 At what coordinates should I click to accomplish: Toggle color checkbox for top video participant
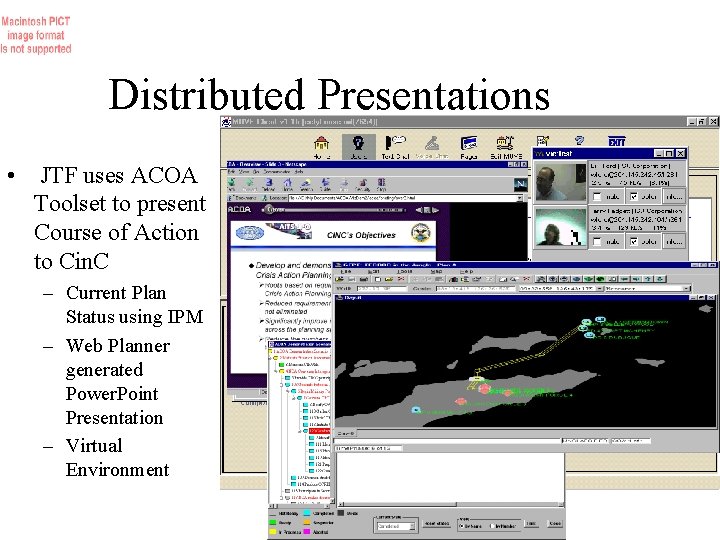[x=634, y=197]
